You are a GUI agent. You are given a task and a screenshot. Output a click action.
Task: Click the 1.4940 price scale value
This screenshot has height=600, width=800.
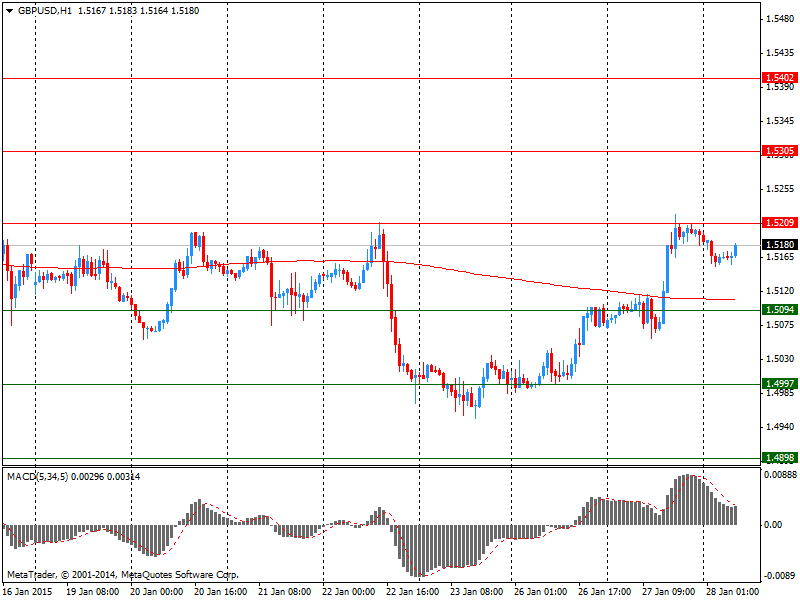click(x=780, y=427)
